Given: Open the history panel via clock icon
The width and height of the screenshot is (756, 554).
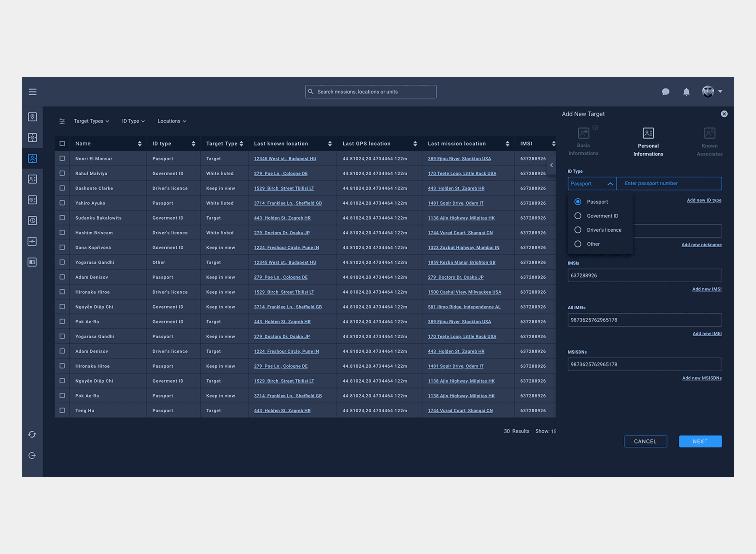Looking at the screenshot, I should (x=32, y=220).
